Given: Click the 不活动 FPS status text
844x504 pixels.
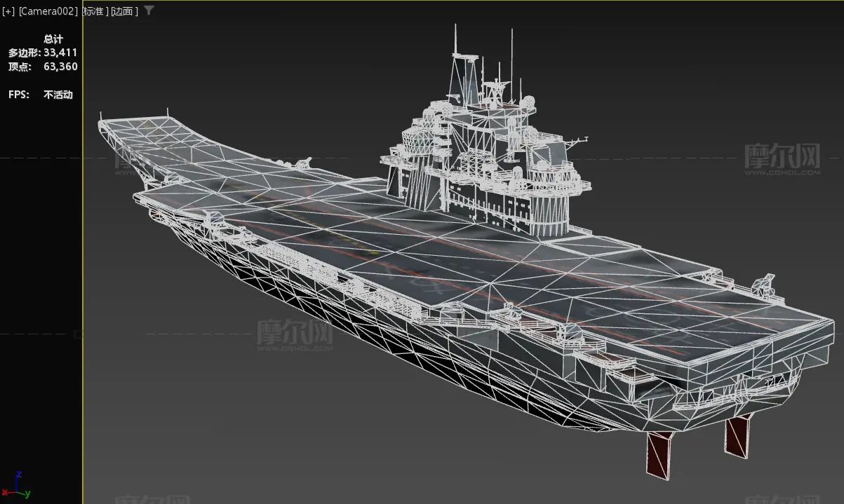Looking at the screenshot, I should (58, 95).
